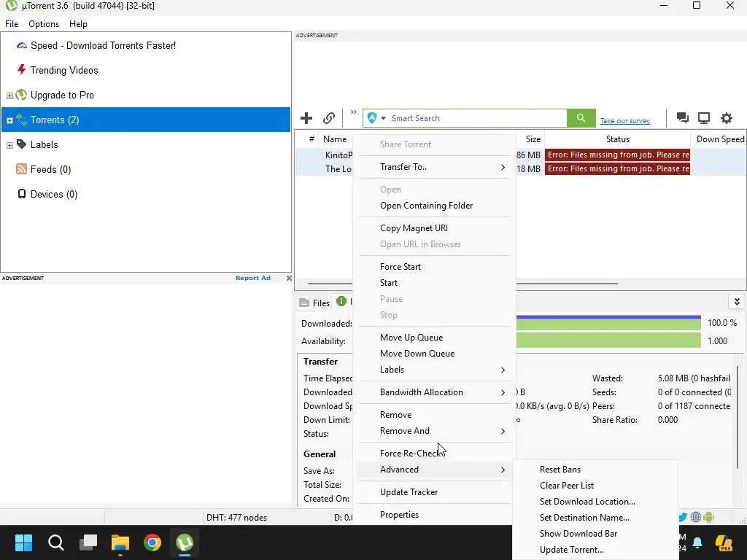Click the Files tab folder icon
Viewport: 747px width, 560px height.
pyautogui.click(x=304, y=303)
